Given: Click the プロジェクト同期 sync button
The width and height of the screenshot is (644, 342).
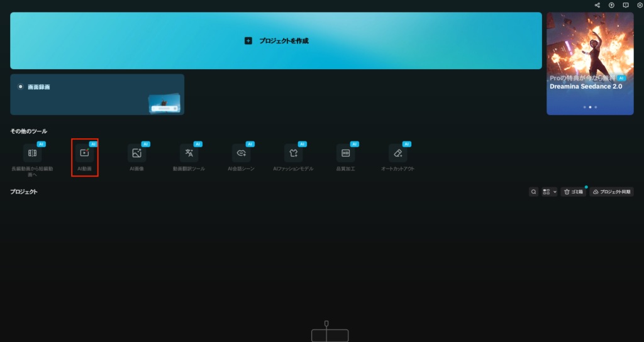Looking at the screenshot, I should (x=611, y=192).
